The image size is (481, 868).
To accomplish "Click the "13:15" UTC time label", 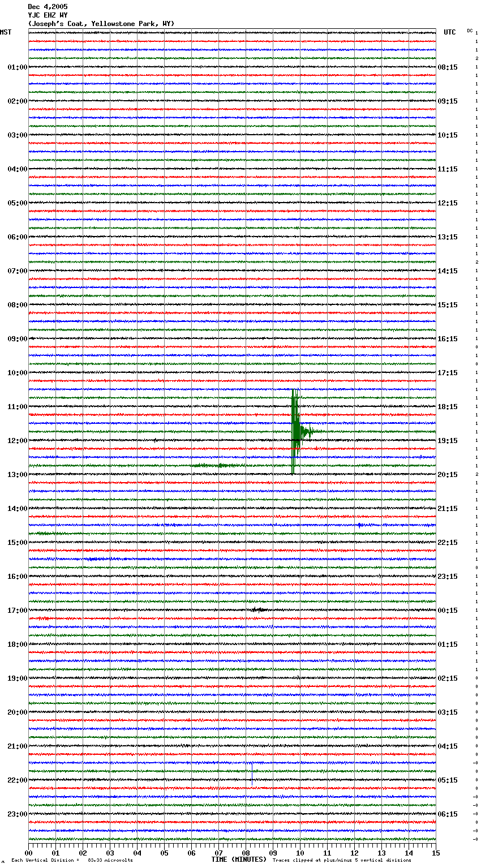I will tap(448, 237).
